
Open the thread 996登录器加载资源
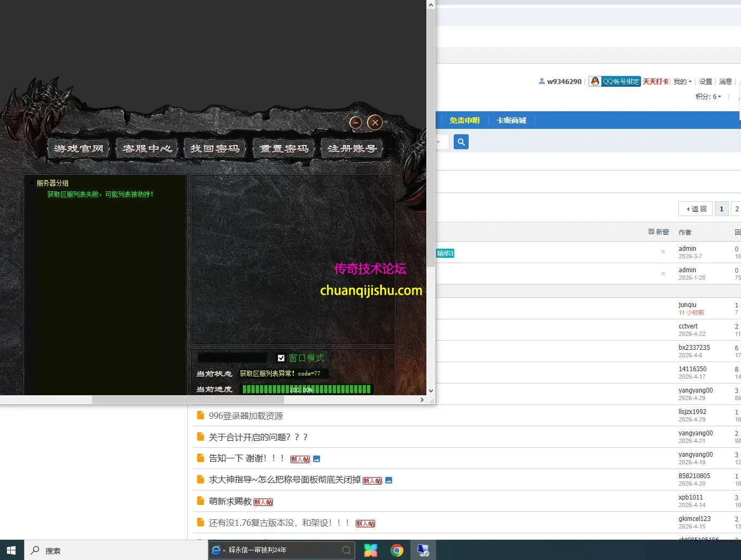tap(246, 416)
